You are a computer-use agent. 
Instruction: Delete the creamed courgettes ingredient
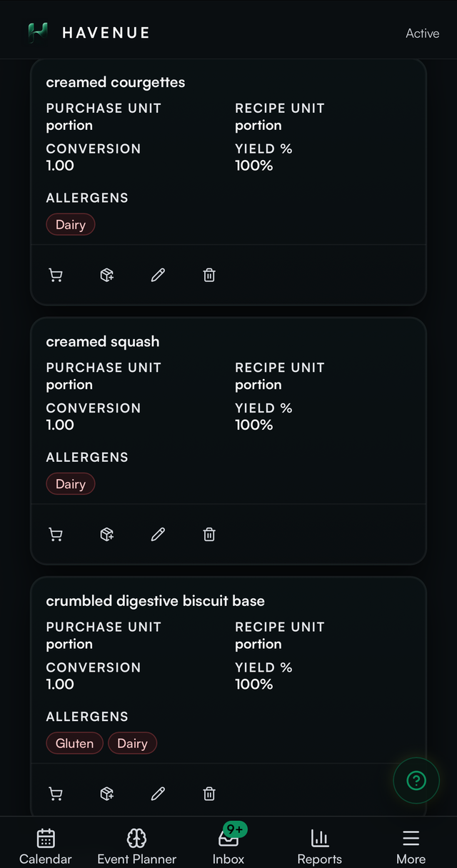coord(209,275)
